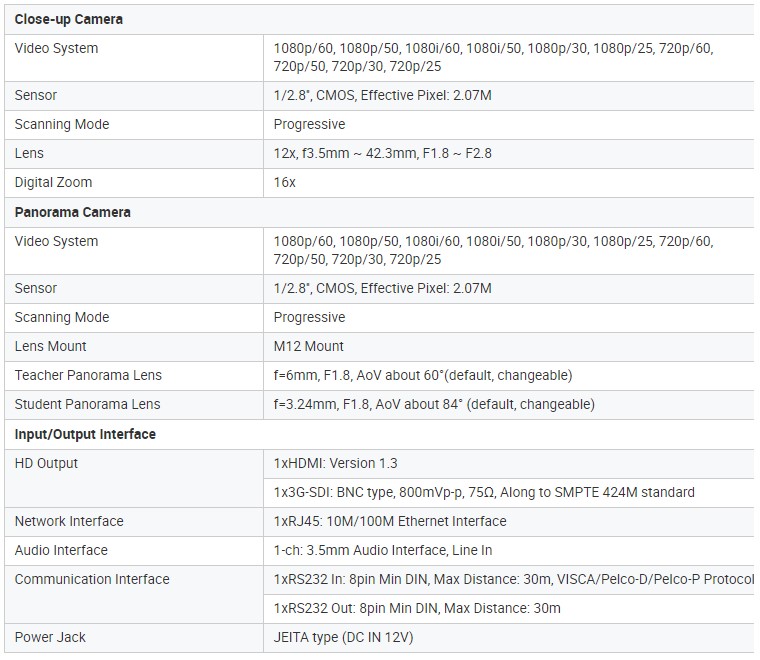Click the value "f=6mm, F1.8, AoV about 60°"
The height and width of the screenshot is (660, 760).
click(x=423, y=375)
